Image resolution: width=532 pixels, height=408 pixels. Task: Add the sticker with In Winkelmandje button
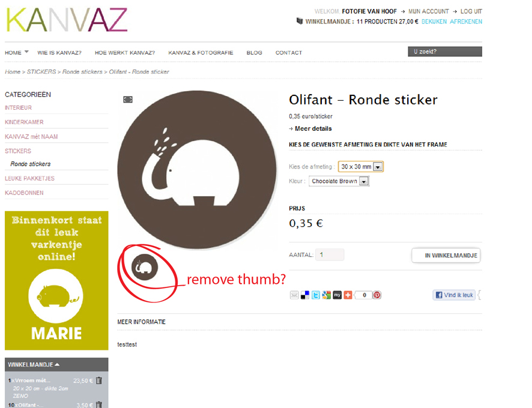coord(446,256)
